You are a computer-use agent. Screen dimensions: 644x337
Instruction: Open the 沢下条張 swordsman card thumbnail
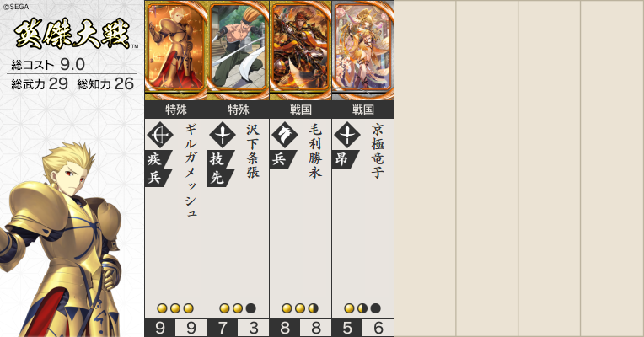pyautogui.click(x=239, y=50)
